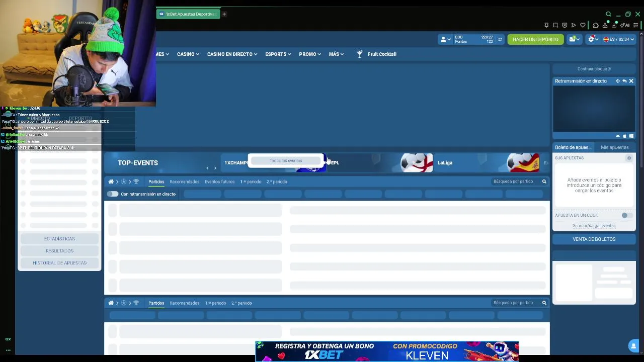This screenshot has width=644, height=362.
Task: Open Estadísticas in left sidebar
Action: click(x=59, y=239)
